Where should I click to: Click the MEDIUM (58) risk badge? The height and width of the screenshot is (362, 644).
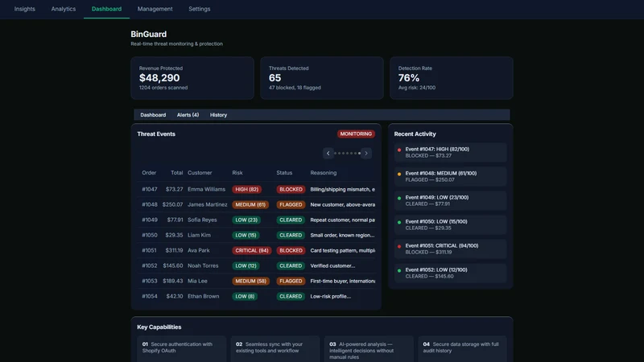click(251, 281)
